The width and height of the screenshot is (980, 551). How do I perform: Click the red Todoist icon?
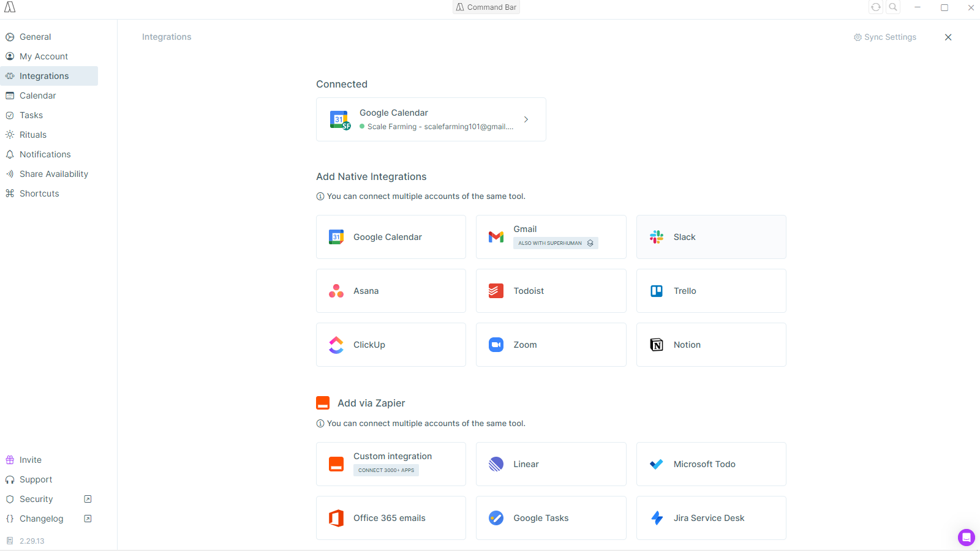496,291
